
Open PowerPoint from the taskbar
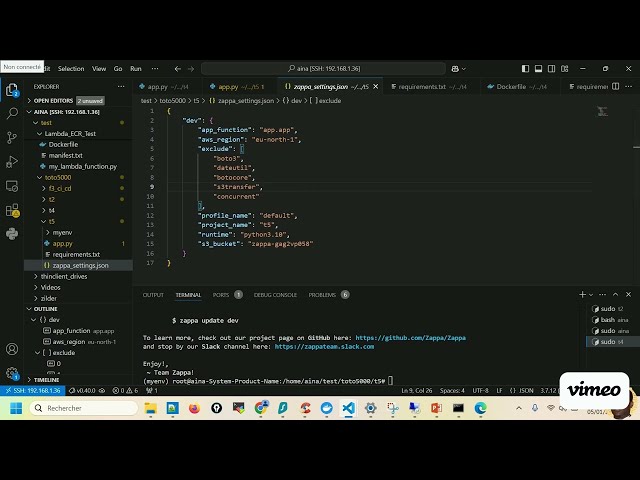[436, 408]
